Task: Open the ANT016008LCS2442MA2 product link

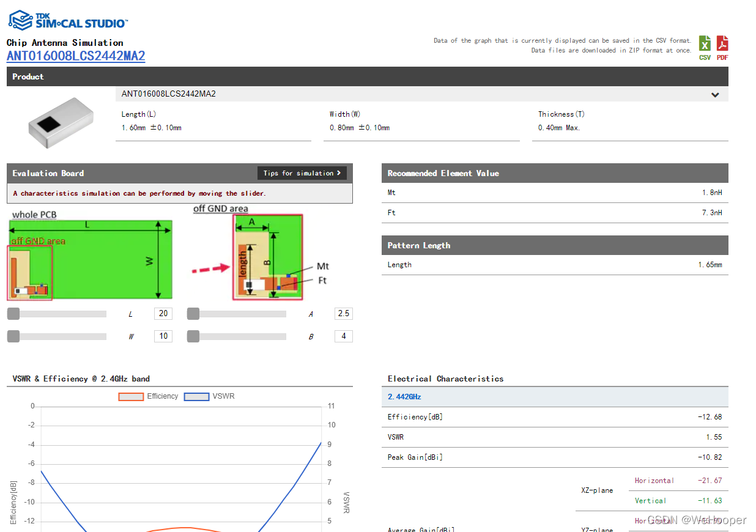Action: [76, 56]
